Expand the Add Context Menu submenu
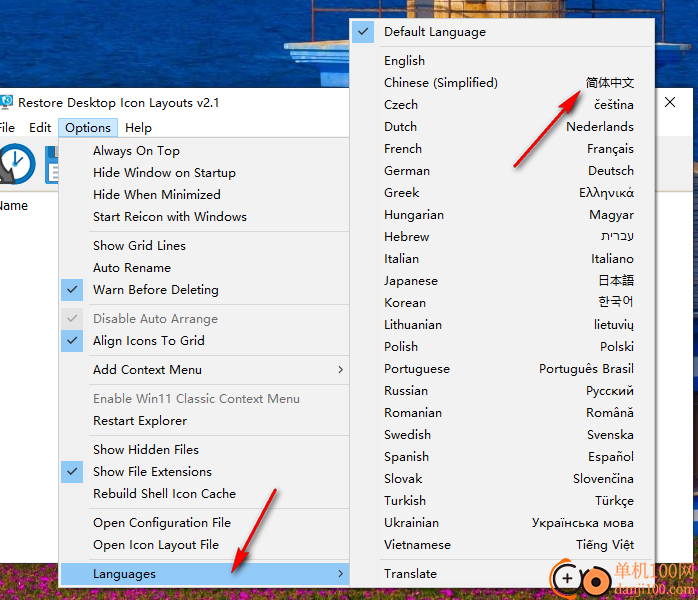 coord(205,370)
